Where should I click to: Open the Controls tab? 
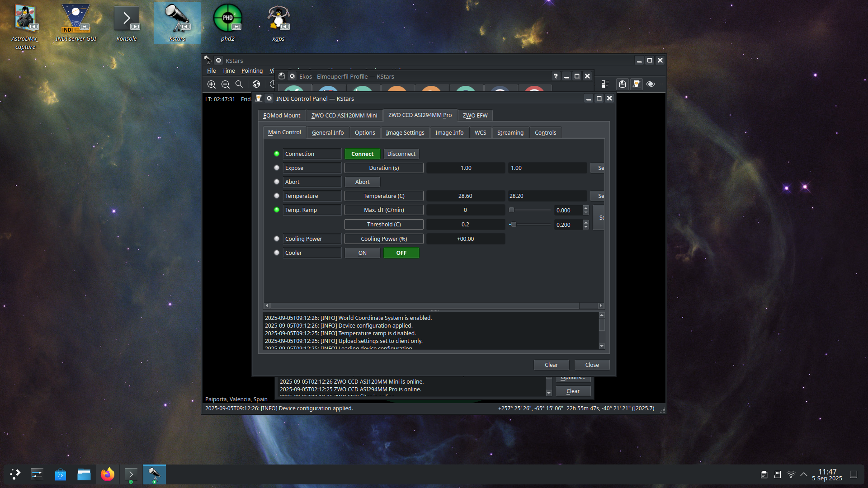pos(545,132)
